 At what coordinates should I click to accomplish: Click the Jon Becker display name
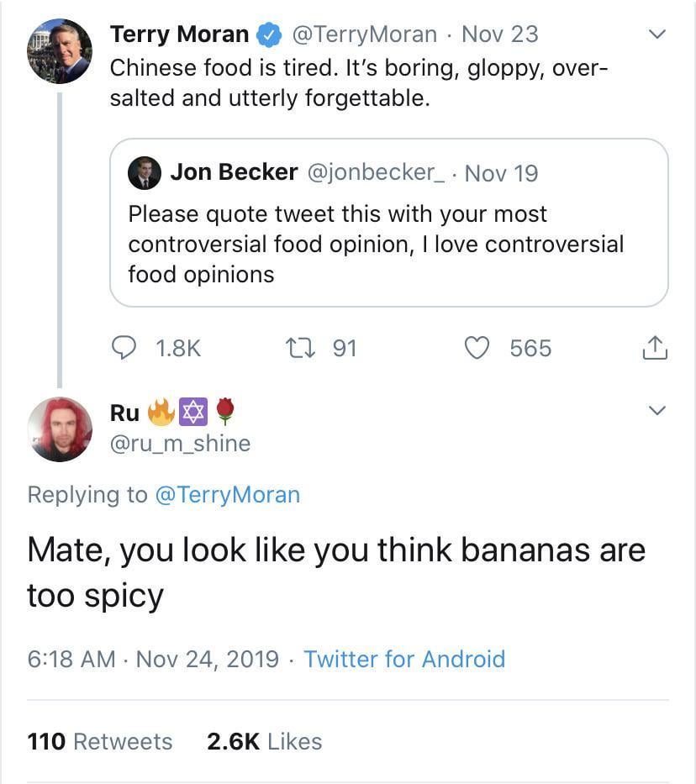[x=234, y=172]
